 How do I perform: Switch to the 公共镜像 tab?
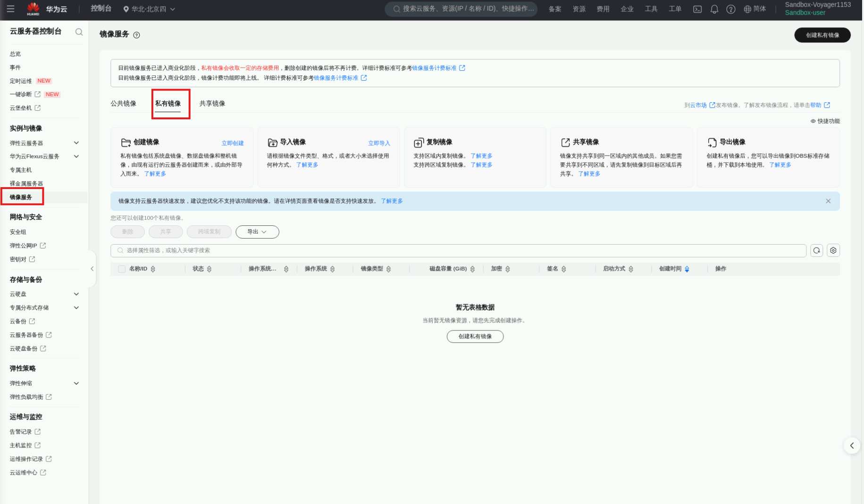pos(123,104)
